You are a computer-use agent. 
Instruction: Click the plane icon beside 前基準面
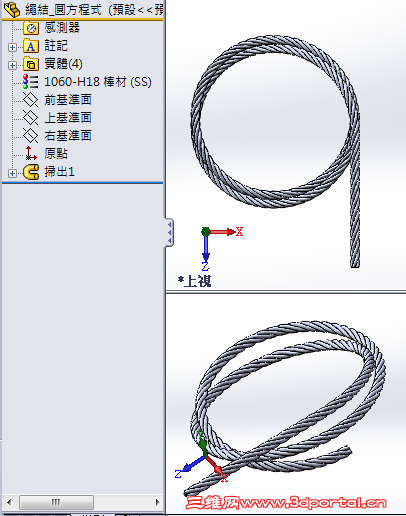coord(31,100)
